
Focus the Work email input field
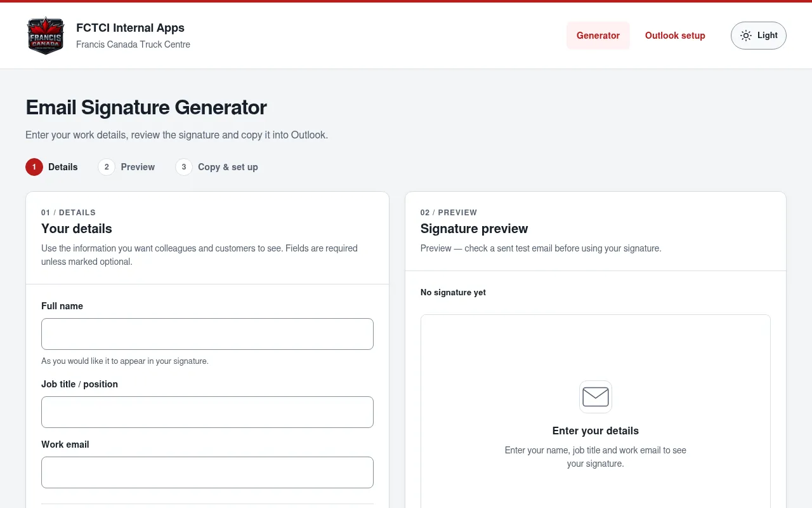point(207,472)
